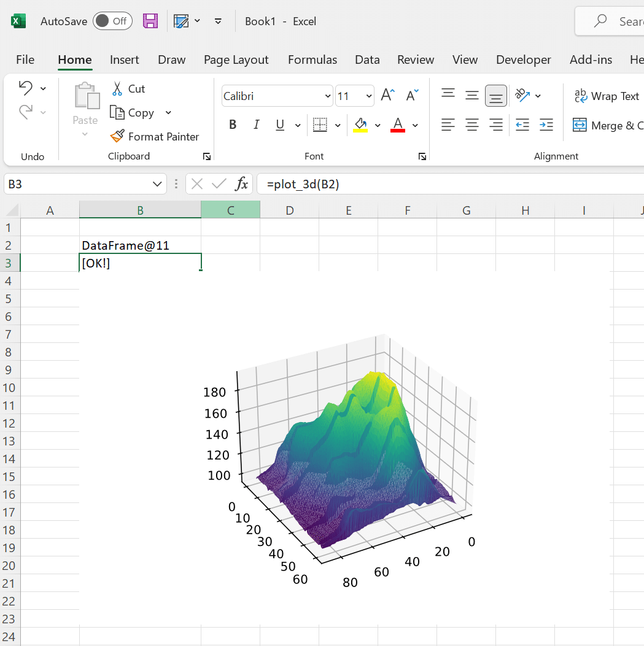
Task: Open the Developer tab
Action: click(x=523, y=60)
